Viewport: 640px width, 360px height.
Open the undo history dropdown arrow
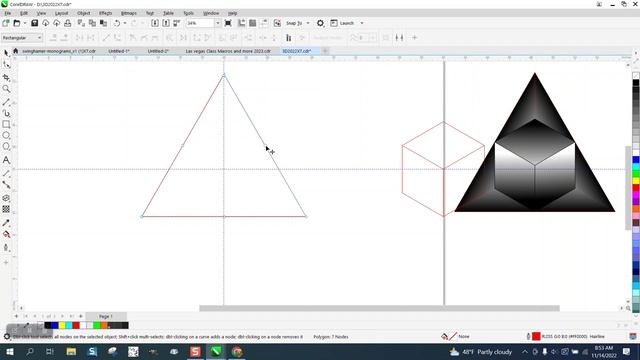point(125,23)
